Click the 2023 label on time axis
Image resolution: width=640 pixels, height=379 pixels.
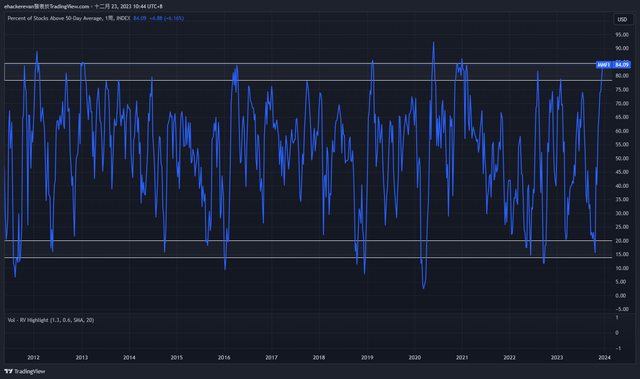(557, 357)
